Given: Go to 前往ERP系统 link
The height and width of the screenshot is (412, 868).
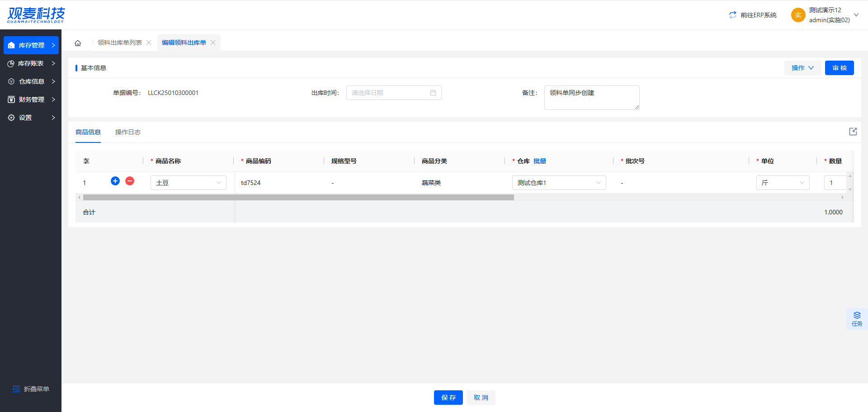Looking at the screenshot, I should (759, 15).
